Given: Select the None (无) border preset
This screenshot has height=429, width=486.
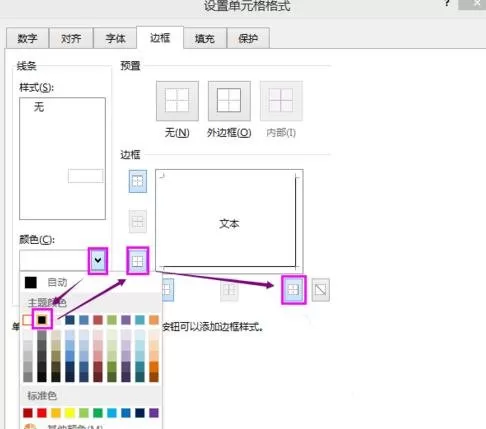Looking at the screenshot, I should coord(177,101).
